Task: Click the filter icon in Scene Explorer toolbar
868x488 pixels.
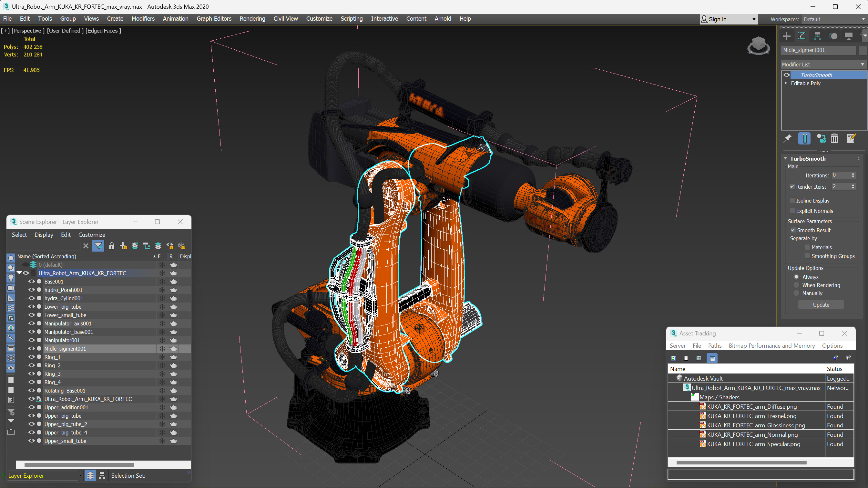Action: click(x=98, y=246)
